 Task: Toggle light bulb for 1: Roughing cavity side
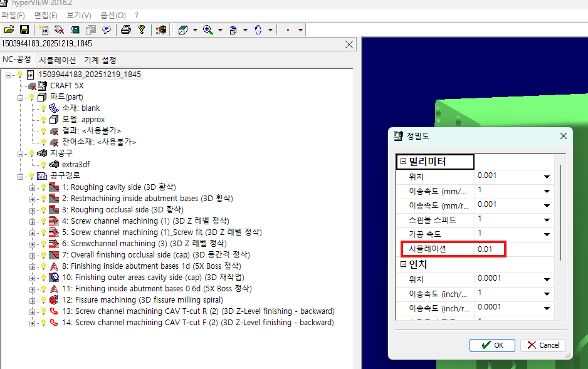pos(44,187)
